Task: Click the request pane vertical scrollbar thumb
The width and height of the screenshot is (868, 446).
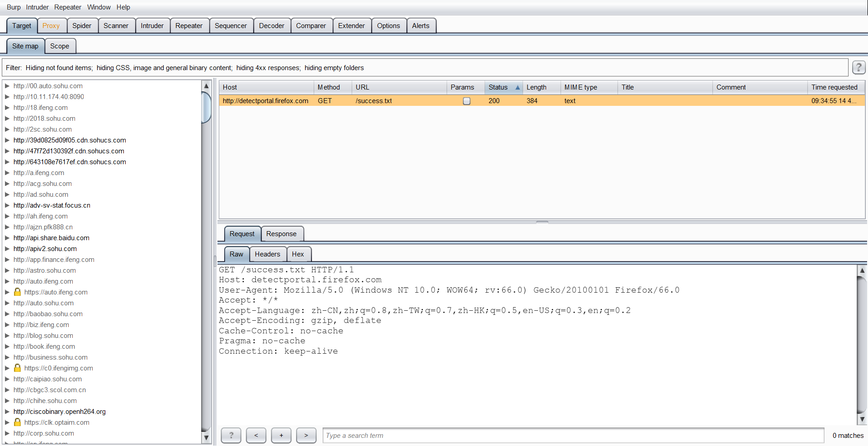Action: [862, 345]
